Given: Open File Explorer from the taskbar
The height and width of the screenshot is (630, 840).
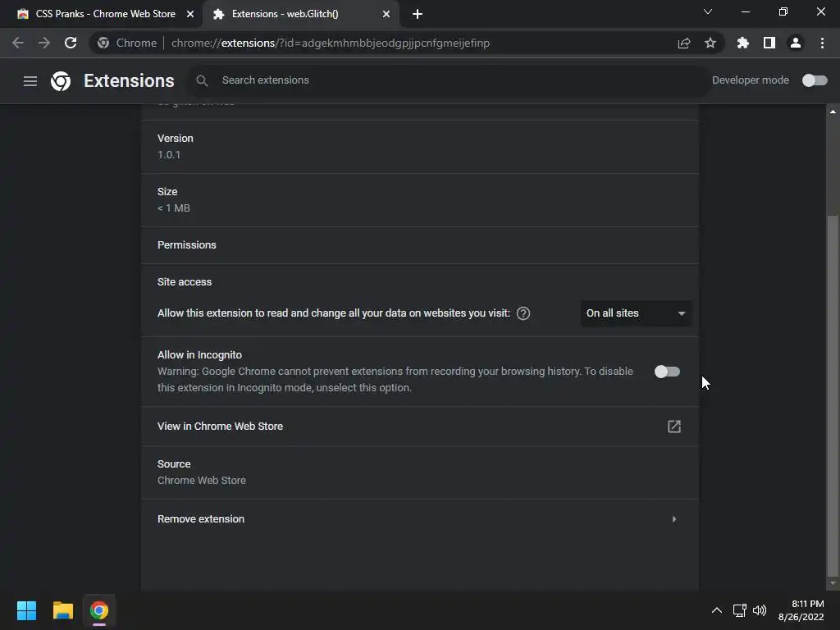Looking at the screenshot, I should pos(62,610).
